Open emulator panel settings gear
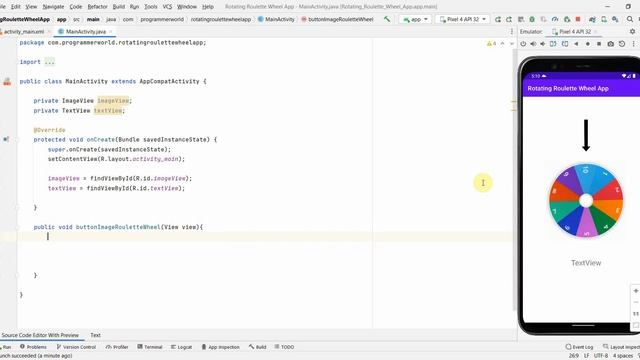Screen dimensions: 640x360 pyautogui.click(x=632, y=31)
